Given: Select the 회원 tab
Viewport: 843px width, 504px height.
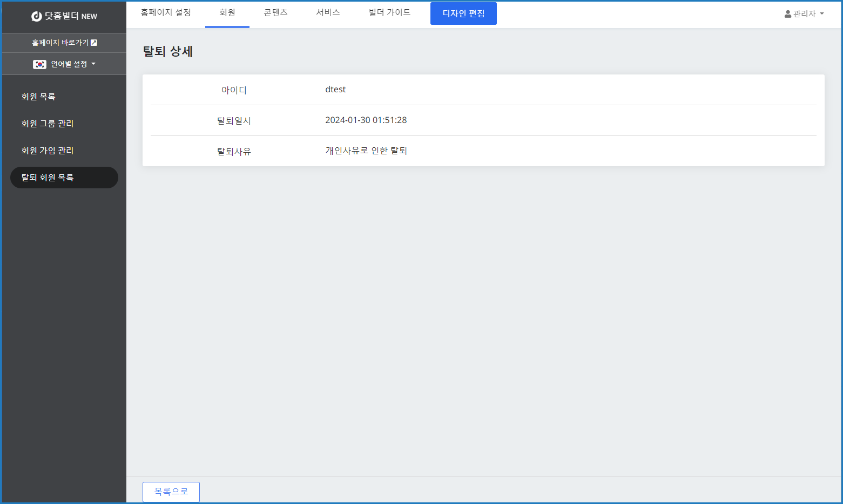Looking at the screenshot, I should coord(227,12).
